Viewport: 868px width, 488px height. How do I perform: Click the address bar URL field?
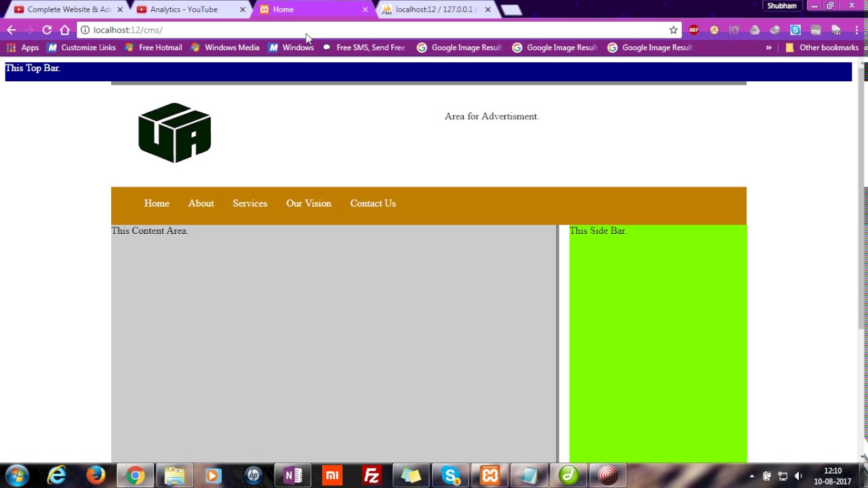(x=380, y=30)
